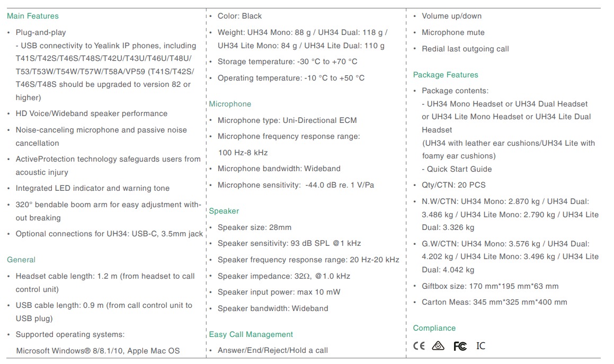Select the 'General' section heading
Image resolution: width=614 pixels, height=364 pixels.
21,260
